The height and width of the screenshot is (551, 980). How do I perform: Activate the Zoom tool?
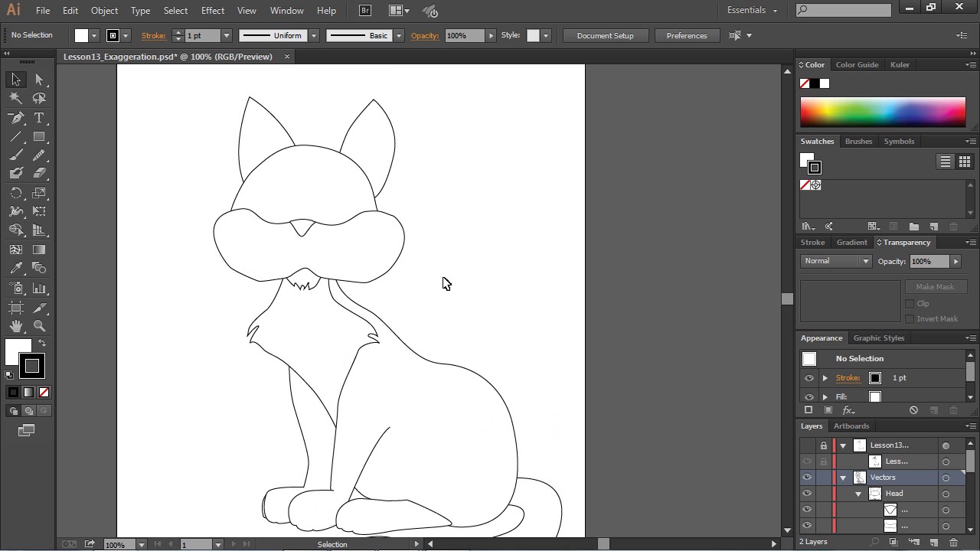pos(39,326)
